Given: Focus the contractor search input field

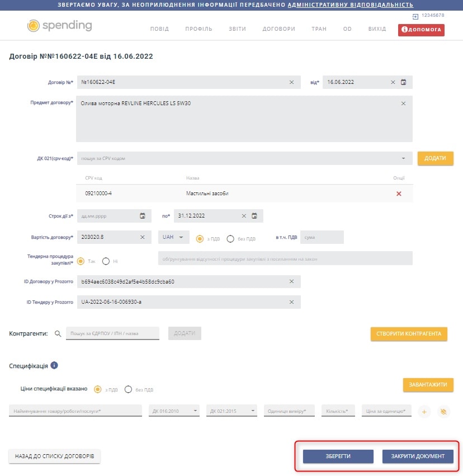Looking at the screenshot, I should click(x=112, y=333).
